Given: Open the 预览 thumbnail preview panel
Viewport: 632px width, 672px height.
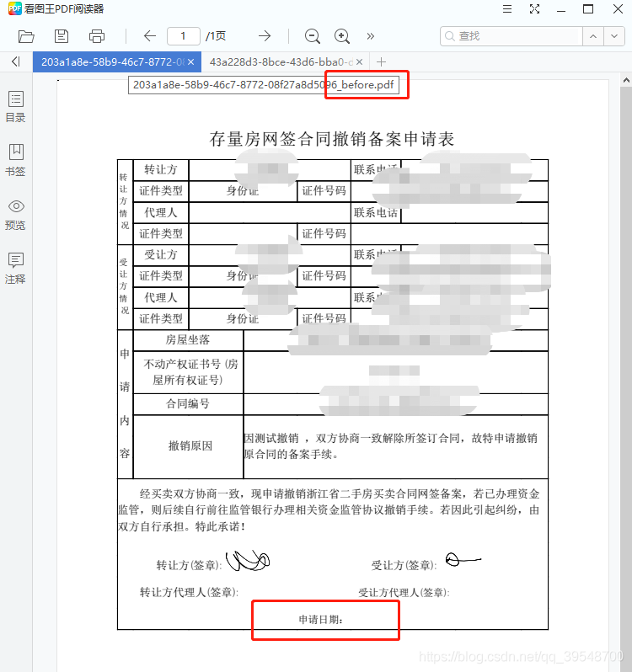Looking at the screenshot, I should tap(15, 214).
